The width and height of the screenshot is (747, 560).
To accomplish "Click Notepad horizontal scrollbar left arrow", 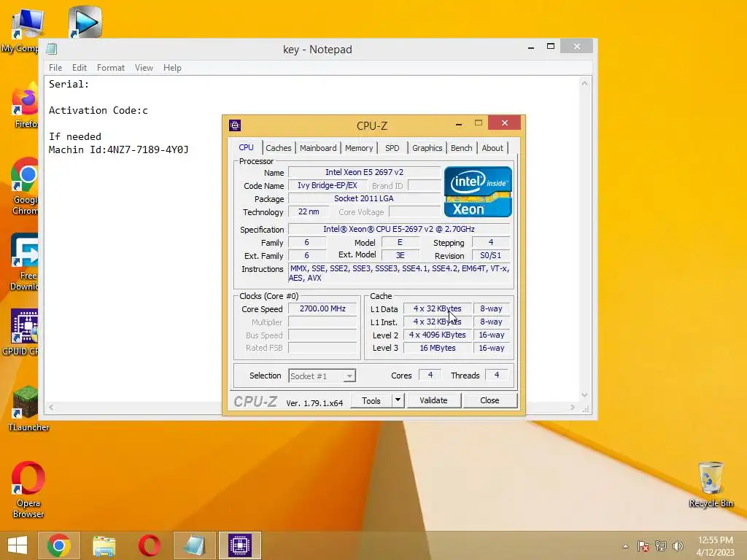I will coord(52,407).
